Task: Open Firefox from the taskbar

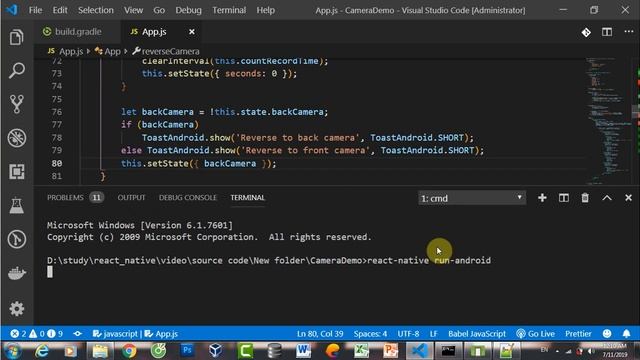Action: click(x=332, y=351)
